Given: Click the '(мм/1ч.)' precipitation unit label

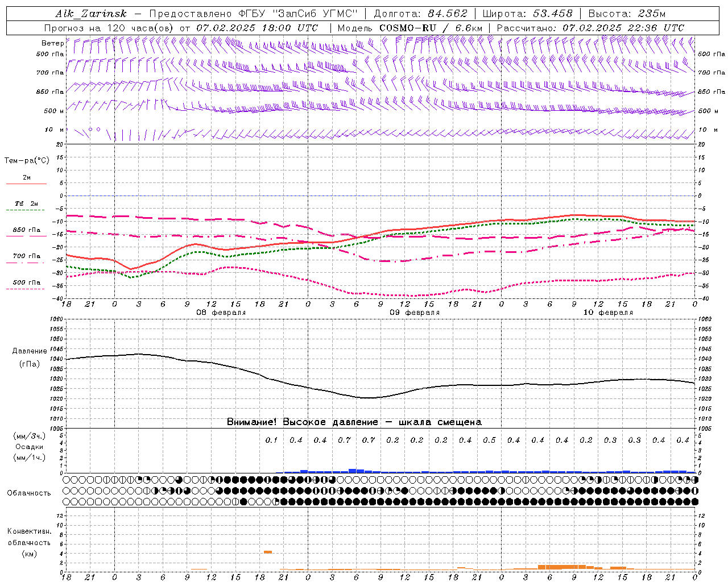Looking at the screenshot, I should pos(30,458).
